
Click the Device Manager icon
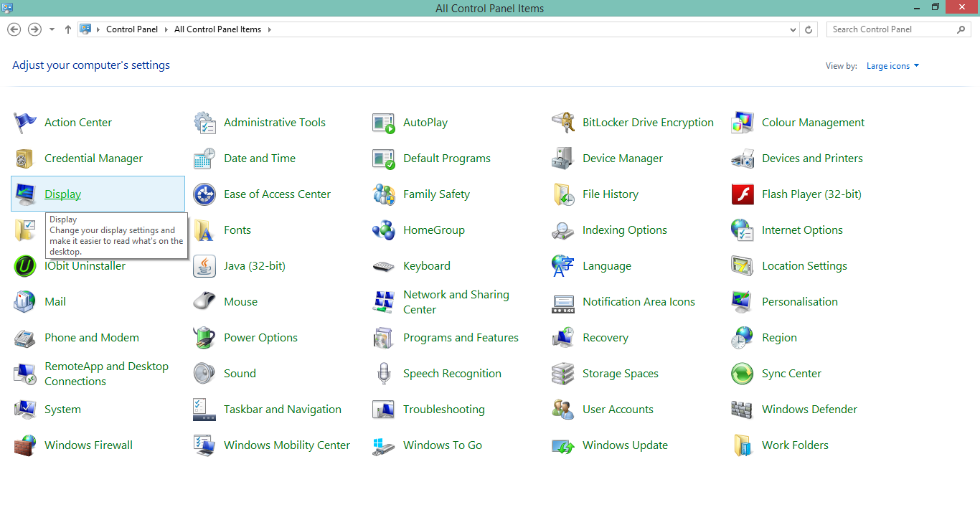[x=563, y=159]
